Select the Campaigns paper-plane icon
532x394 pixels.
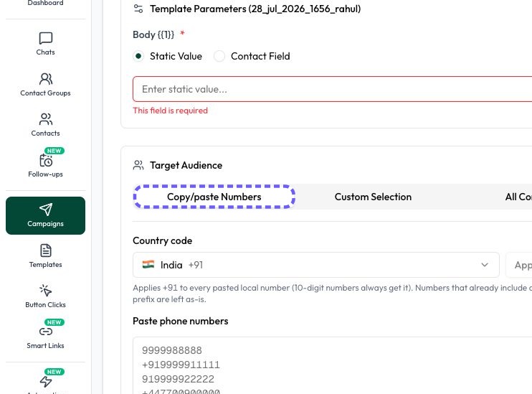45,210
